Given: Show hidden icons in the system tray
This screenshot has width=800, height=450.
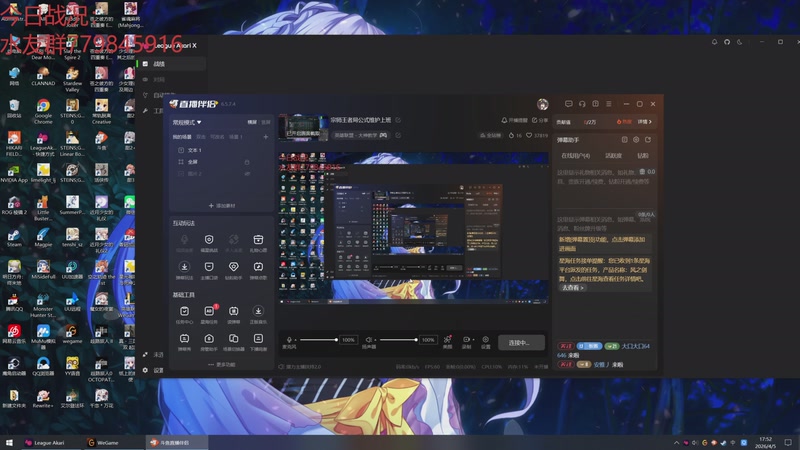Looking at the screenshot, I should pos(677,443).
